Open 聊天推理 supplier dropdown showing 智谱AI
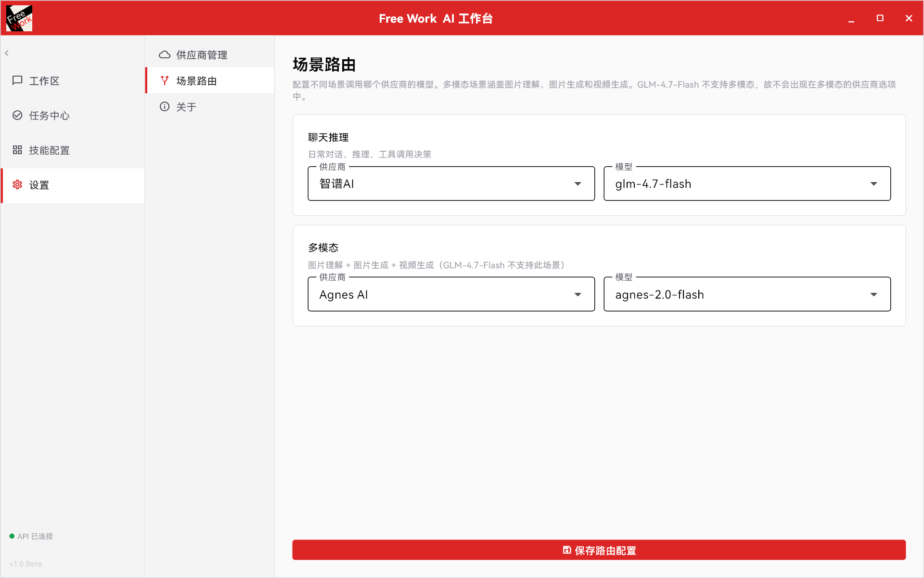 tap(451, 184)
